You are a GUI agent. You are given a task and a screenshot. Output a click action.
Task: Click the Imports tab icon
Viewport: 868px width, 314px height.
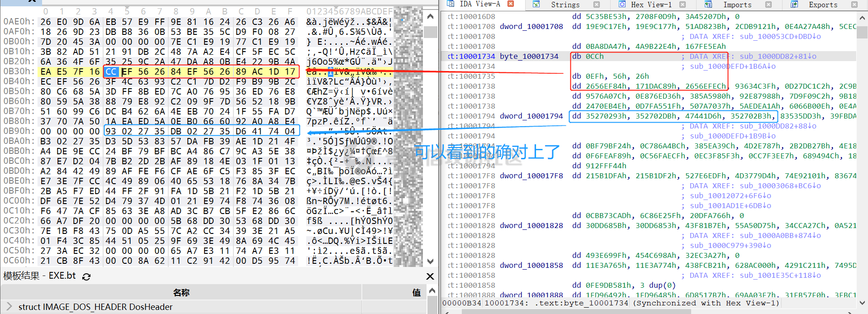(708, 5)
